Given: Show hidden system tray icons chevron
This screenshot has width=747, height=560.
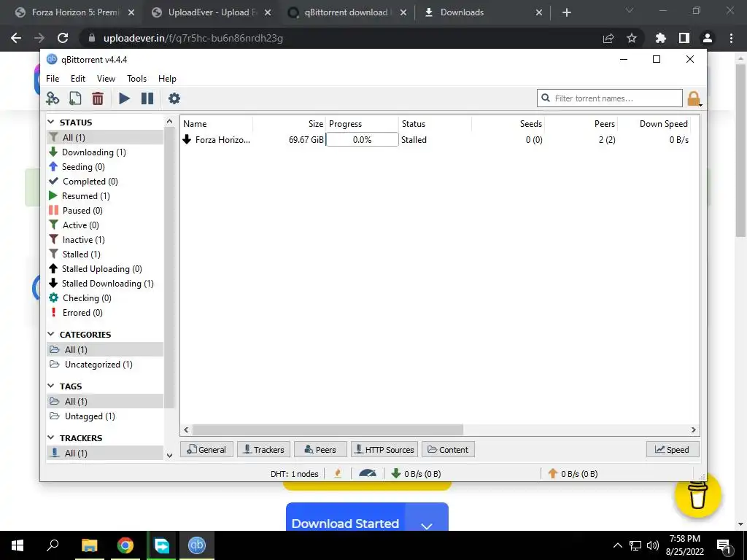Looking at the screenshot, I should pos(617,545).
